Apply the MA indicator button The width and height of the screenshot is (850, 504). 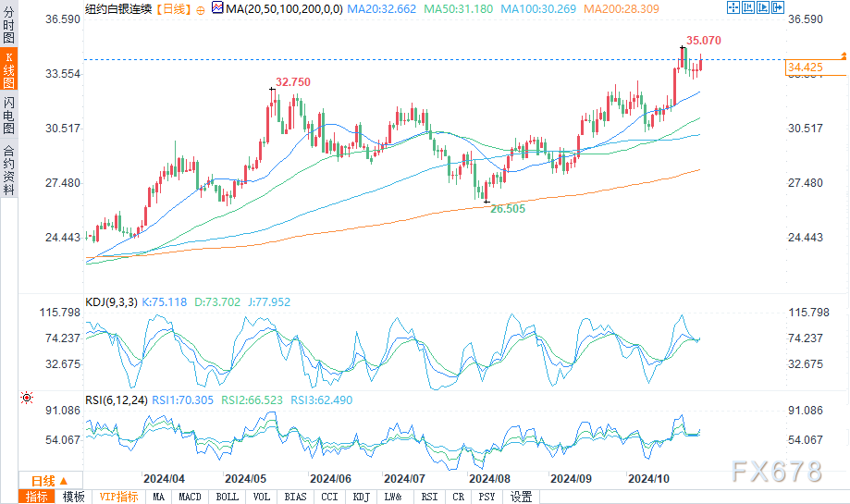(158, 497)
